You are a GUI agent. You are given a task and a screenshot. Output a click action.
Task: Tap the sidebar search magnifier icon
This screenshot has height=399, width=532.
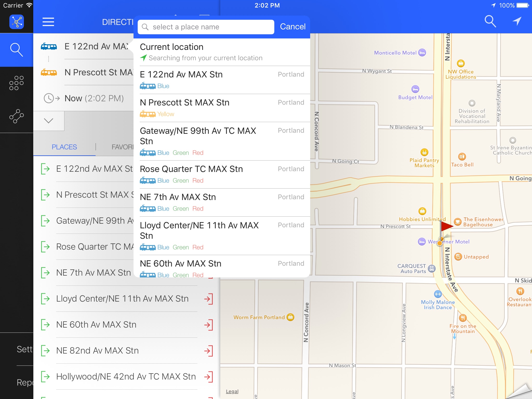pos(17,50)
